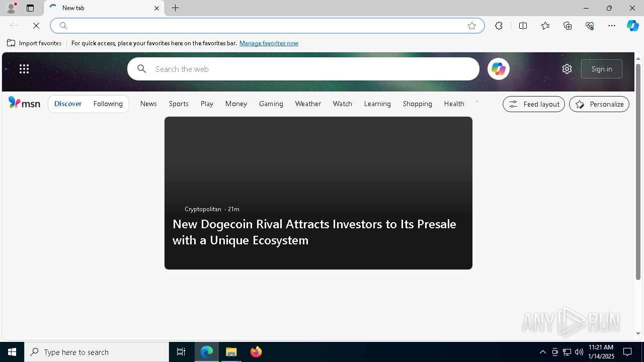Open a new tab with plus button
The height and width of the screenshot is (362, 644).
(x=176, y=8)
